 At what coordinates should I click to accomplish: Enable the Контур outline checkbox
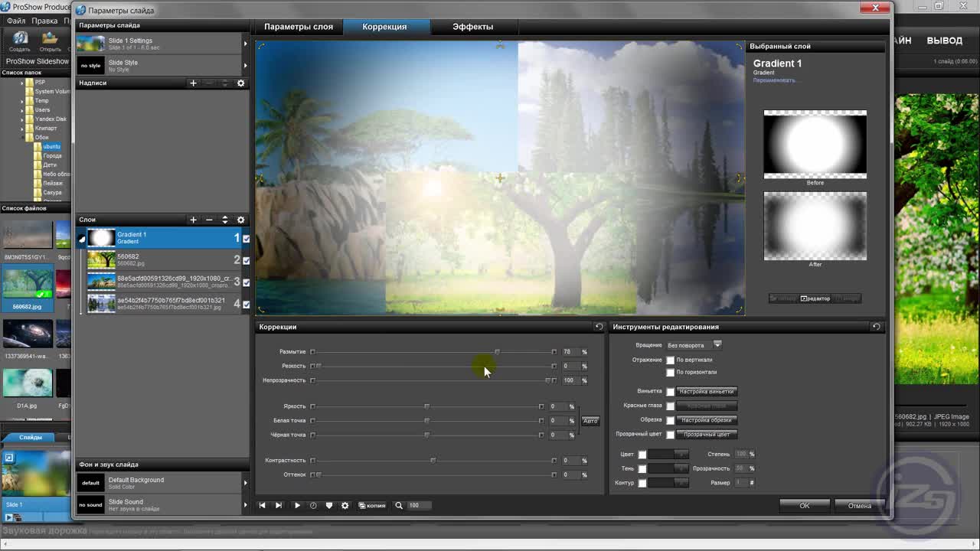pos(642,483)
